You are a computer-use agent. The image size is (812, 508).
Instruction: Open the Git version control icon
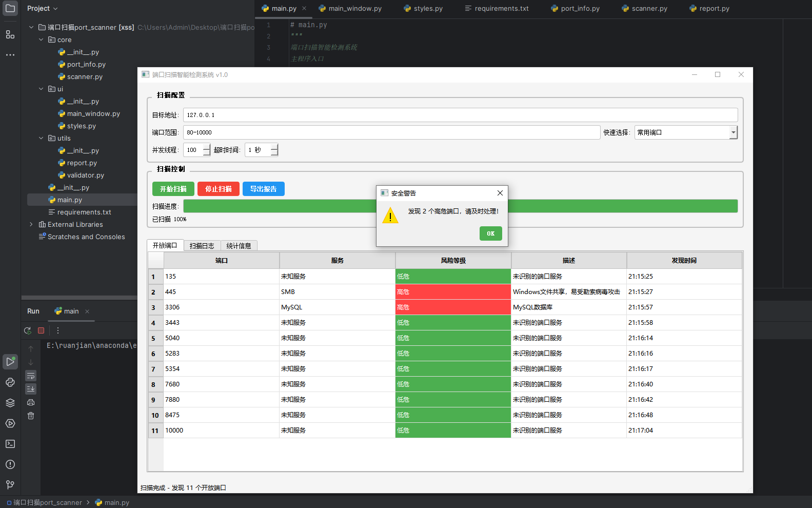tap(10, 485)
